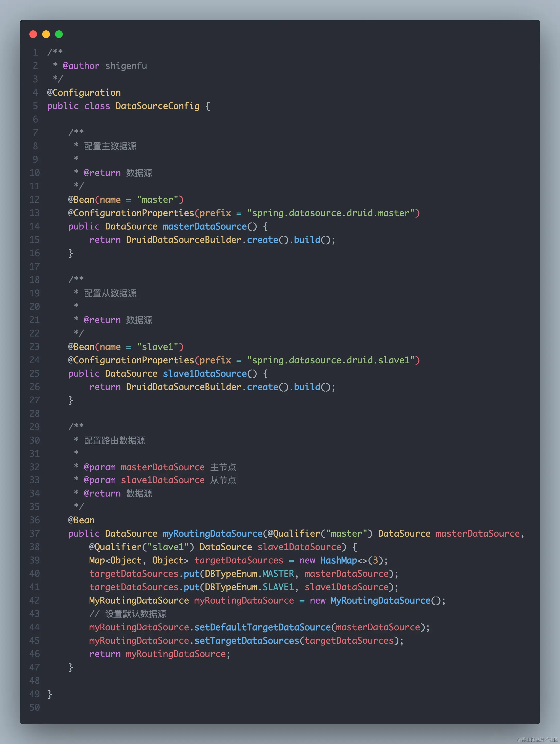
Task: Click the comment '配置从数据源'
Action: pyautogui.click(x=110, y=293)
